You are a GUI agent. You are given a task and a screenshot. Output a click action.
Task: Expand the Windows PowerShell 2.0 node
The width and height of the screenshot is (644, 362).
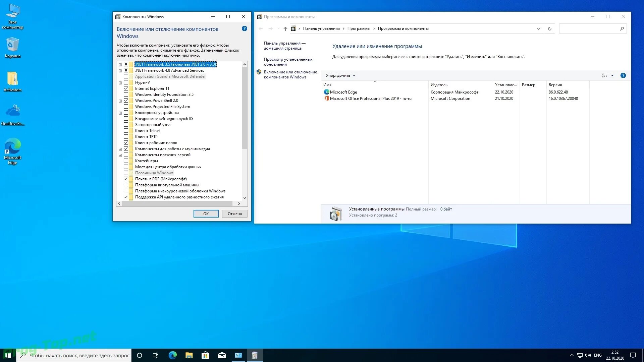[120, 101]
